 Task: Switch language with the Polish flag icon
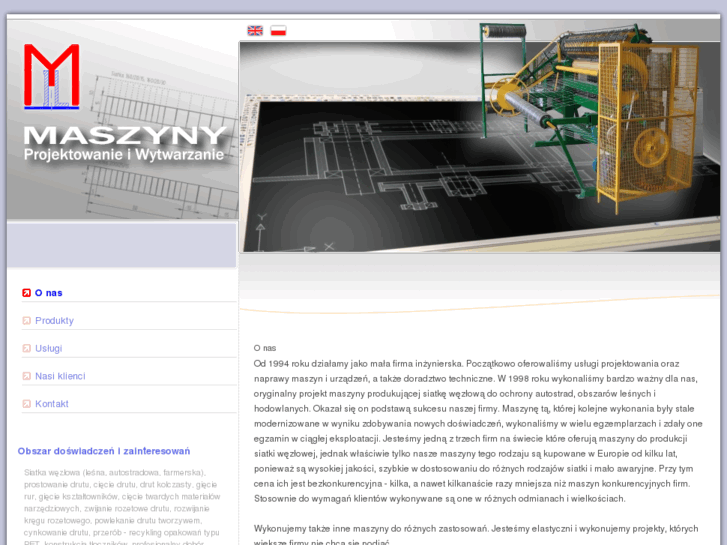pyautogui.click(x=278, y=31)
